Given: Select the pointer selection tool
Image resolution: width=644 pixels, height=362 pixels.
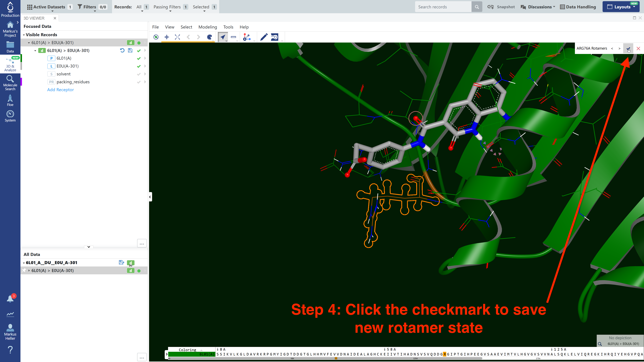Looking at the screenshot, I should tap(223, 37).
